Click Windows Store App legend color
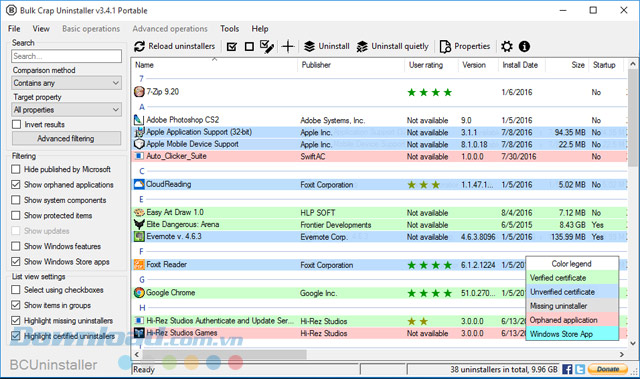The height and width of the screenshot is (379, 640). 572,334
